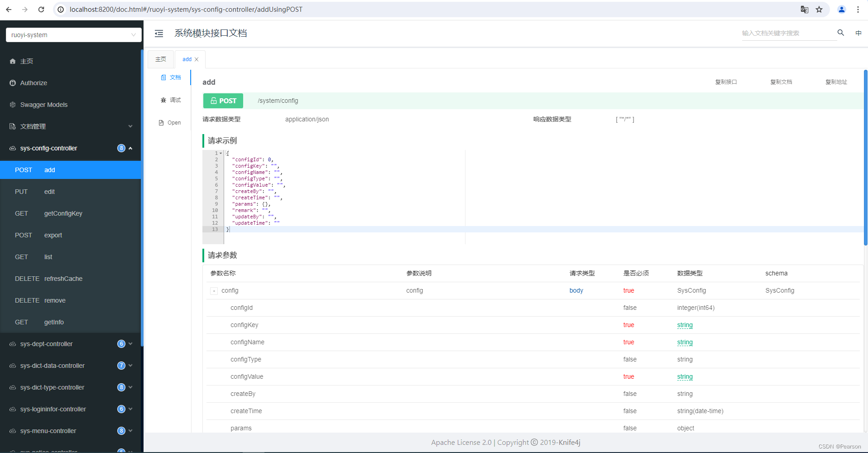
Task: Click the 文档管理 document icon
Action: (x=13, y=126)
